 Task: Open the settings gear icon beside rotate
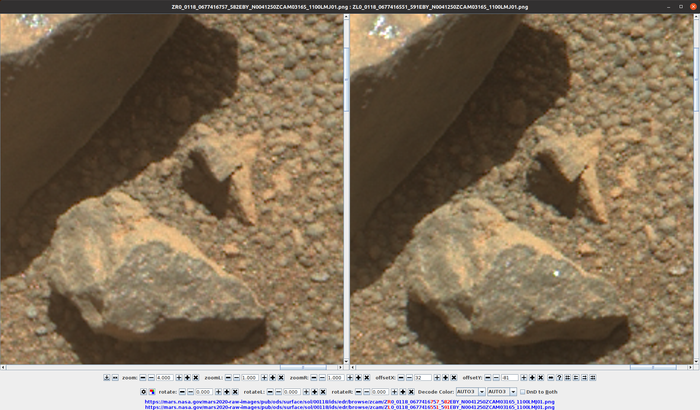click(143, 392)
